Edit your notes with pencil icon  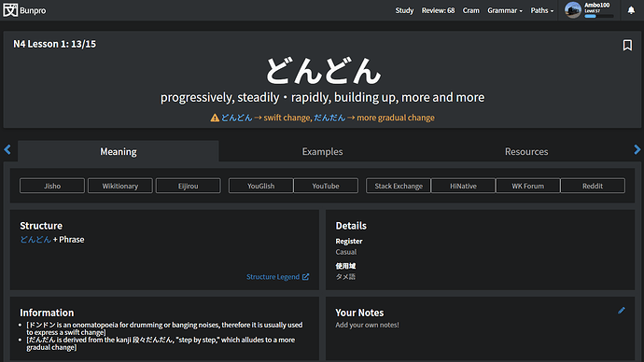point(622,311)
